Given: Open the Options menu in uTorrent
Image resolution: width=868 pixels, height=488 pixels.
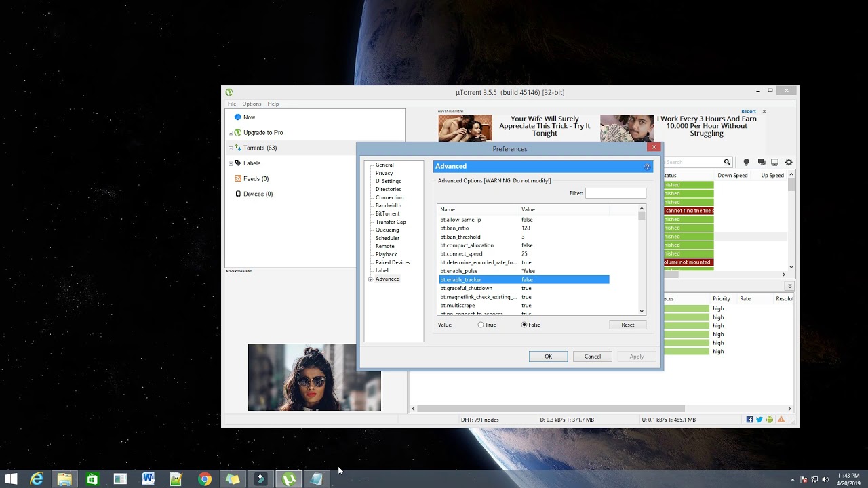Looking at the screenshot, I should point(252,104).
